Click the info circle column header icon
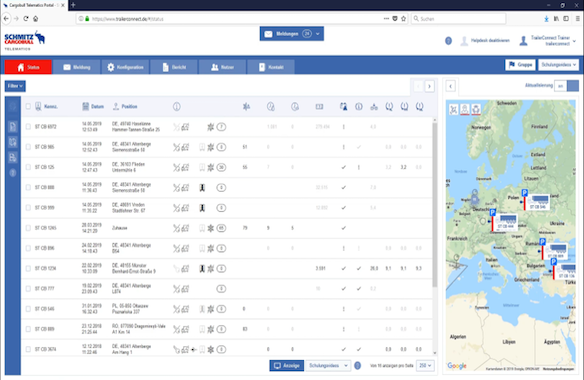This screenshot has width=584, height=380. (x=177, y=107)
